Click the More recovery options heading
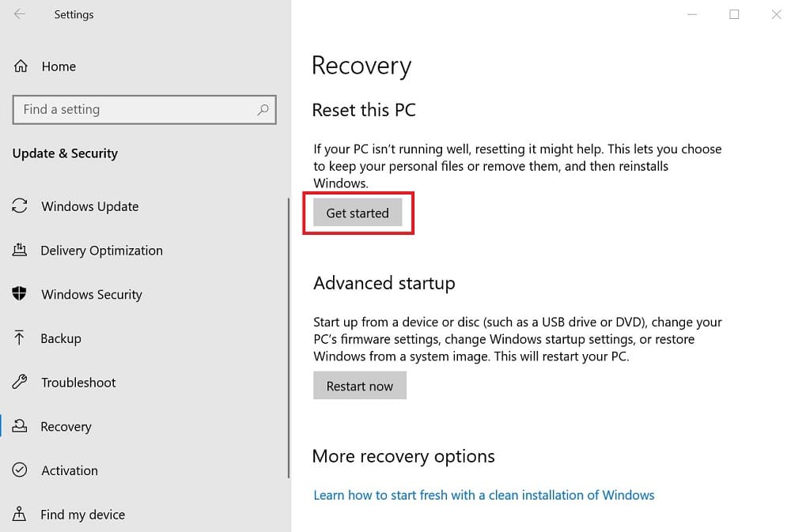Screen dimensions: 791x532 403,456
